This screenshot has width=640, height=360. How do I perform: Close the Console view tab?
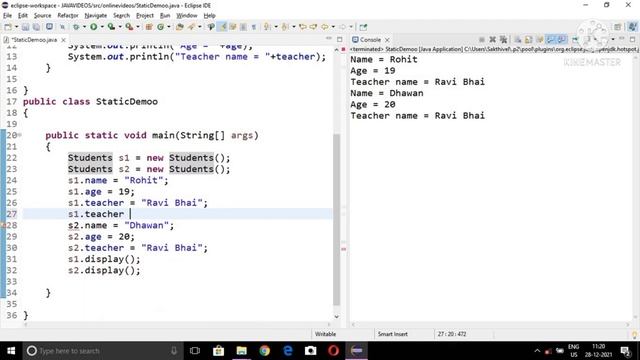point(387,40)
